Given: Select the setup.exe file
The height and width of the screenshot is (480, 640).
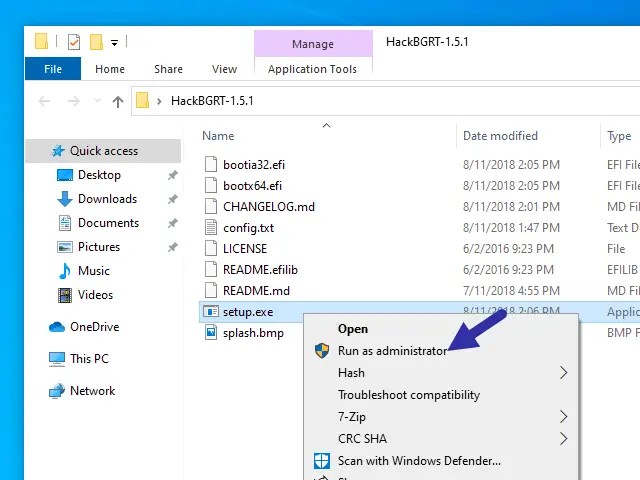Looking at the screenshot, I should click(248, 312).
